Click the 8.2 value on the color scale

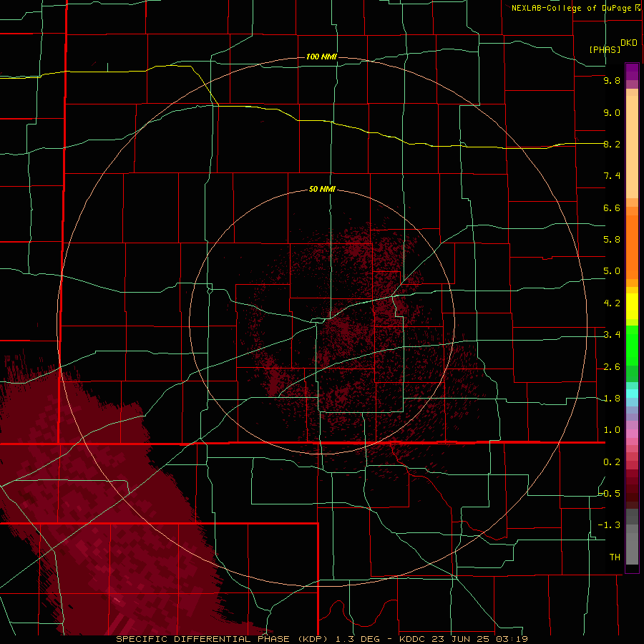pyautogui.click(x=612, y=144)
